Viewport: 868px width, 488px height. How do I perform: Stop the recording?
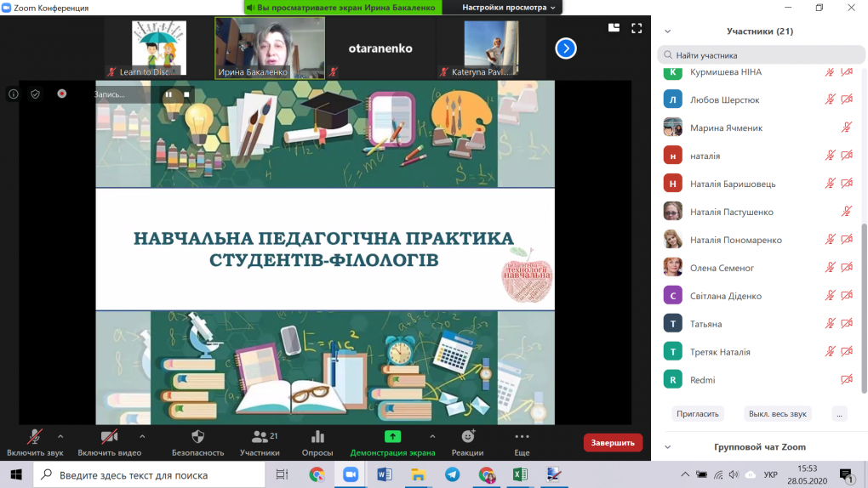(186, 94)
